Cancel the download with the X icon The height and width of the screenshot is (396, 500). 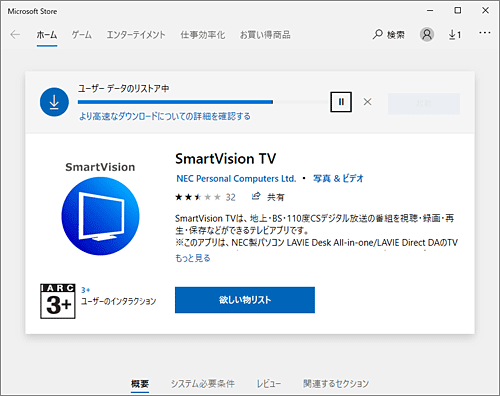[x=367, y=102]
